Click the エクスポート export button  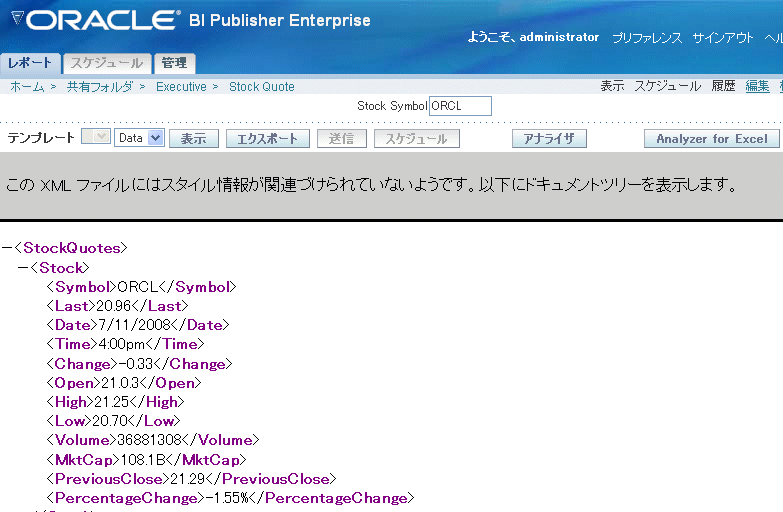268,138
